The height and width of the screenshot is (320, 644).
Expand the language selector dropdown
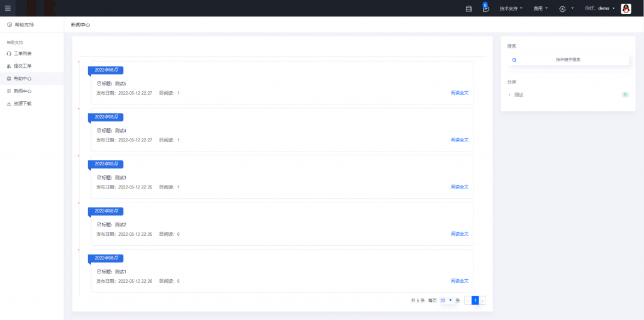pyautogui.click(x=566, y=9)
